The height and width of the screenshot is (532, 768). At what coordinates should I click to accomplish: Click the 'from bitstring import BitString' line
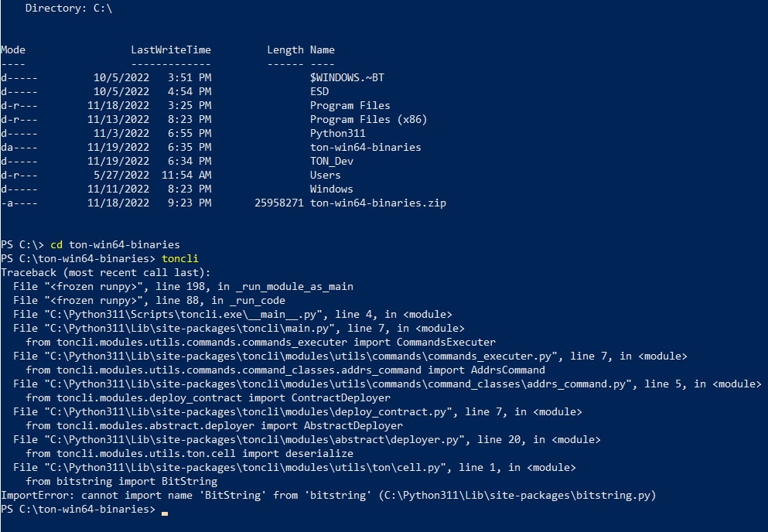click(x=121, y=482)
